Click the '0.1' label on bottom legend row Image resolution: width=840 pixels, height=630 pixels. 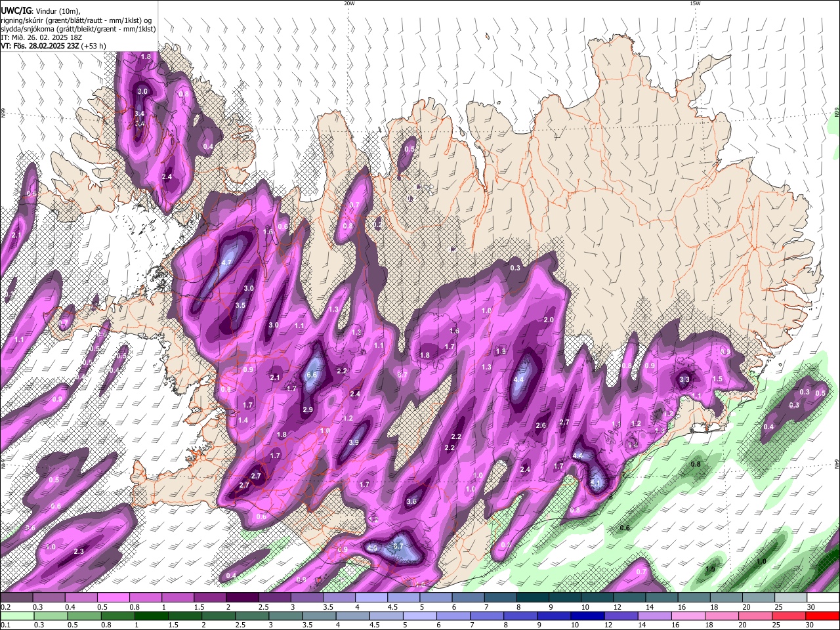(5, 625)
